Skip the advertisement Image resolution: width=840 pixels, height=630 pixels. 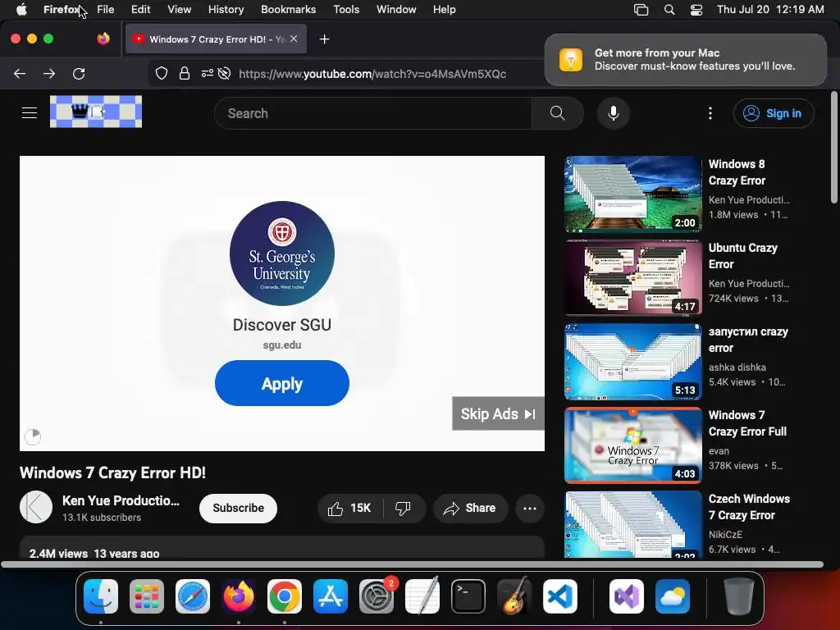[498, 413]
